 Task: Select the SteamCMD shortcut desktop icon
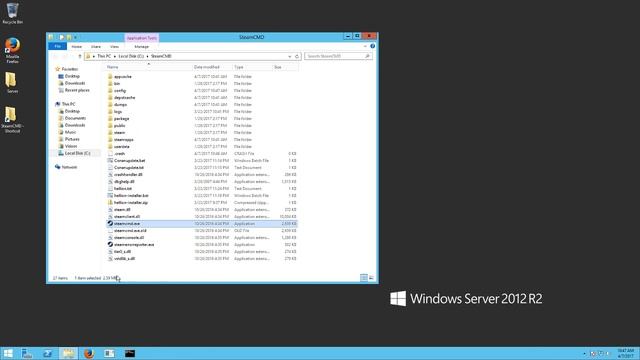[12, 120]
